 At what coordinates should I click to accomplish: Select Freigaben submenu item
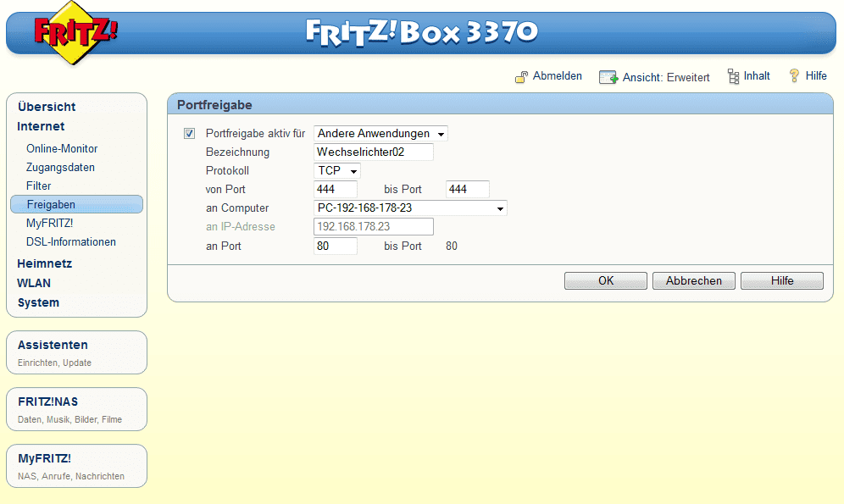pyautogui.click(x=76, y=204)
